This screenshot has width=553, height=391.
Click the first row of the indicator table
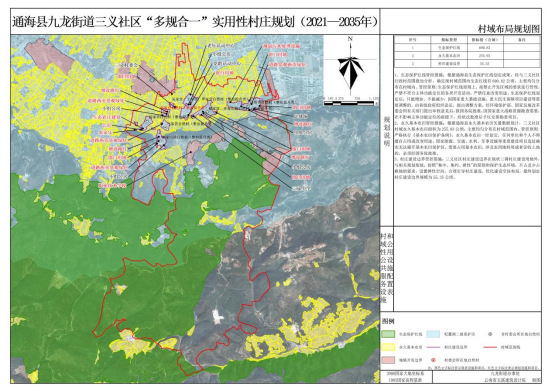click(467, 48)
